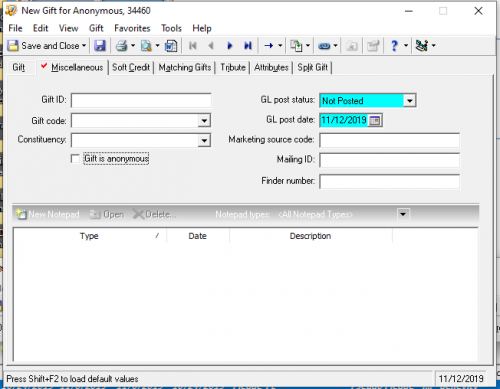Screen dimensions: 500x389
Task: Click the GL post date field
Action: click(x=344, y=120)
